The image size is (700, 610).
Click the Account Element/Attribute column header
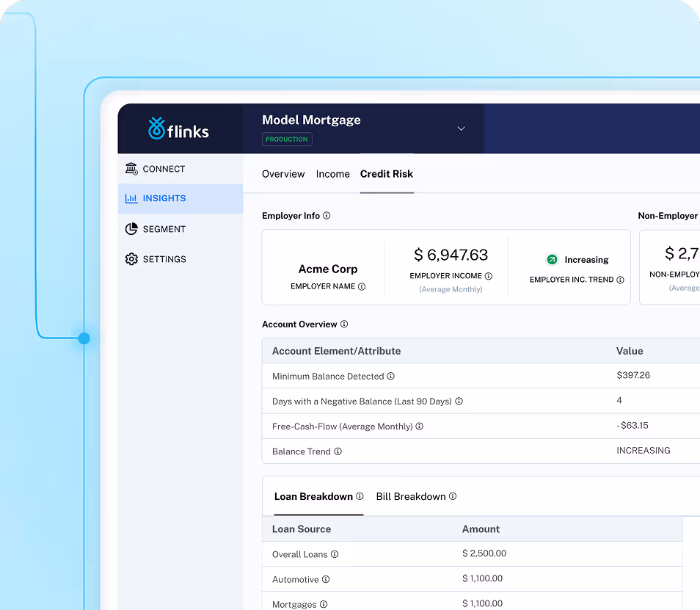(336, 351)
